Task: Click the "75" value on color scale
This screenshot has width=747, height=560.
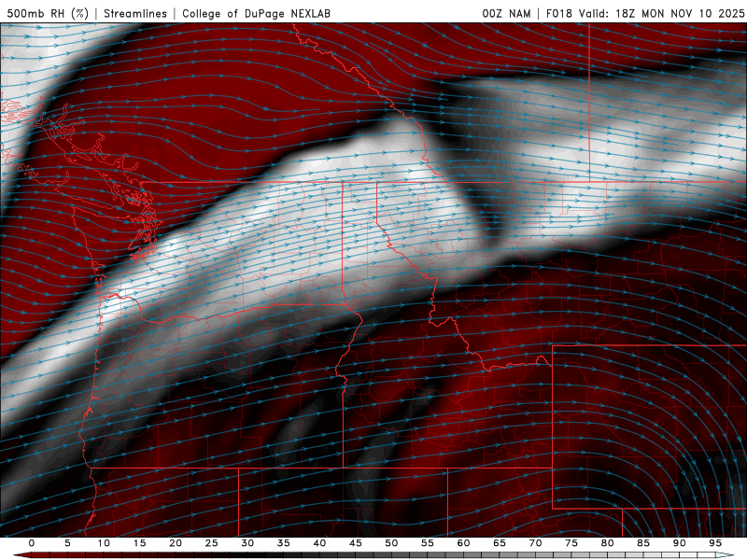Action: pos(571,543)
